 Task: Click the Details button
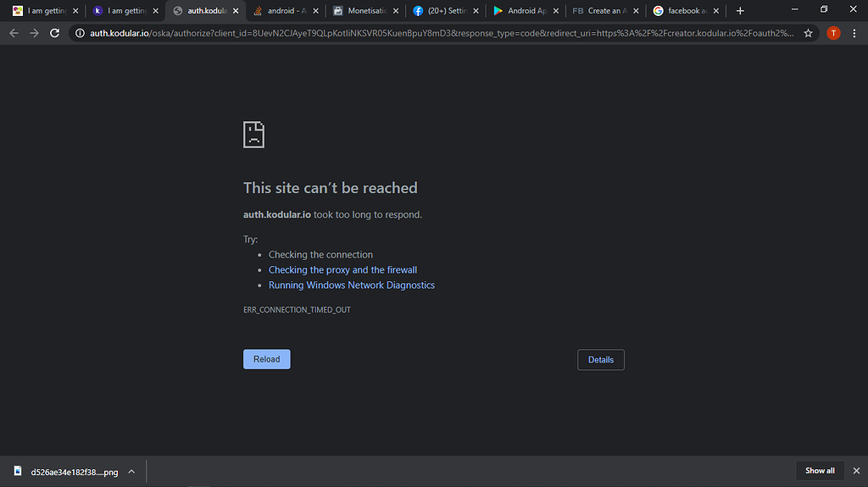click(x=601, y=360)
